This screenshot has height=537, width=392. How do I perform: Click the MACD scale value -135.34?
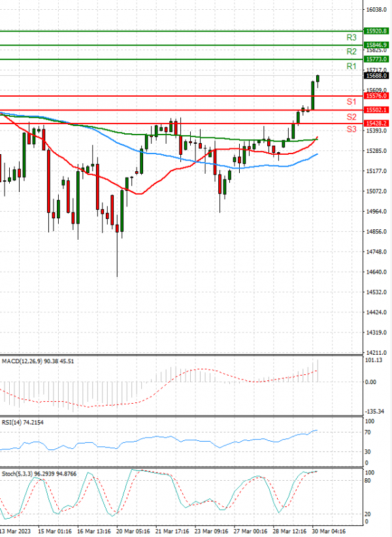point(374,412)
